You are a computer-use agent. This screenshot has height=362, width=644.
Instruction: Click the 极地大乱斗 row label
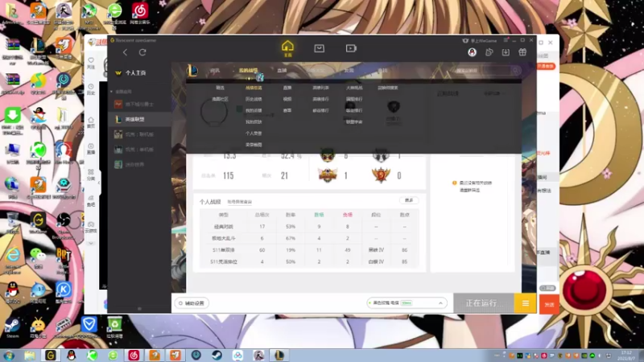point(224,238)
